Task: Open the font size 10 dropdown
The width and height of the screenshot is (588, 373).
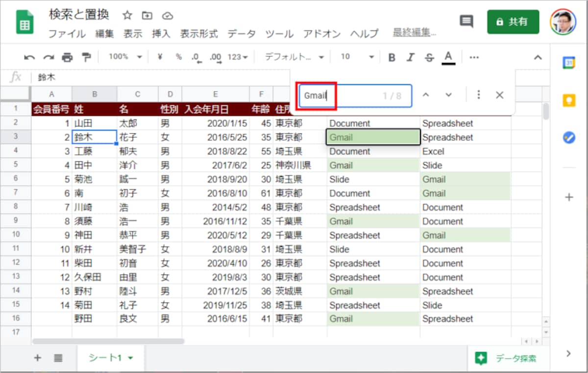Action: [357, 57]
